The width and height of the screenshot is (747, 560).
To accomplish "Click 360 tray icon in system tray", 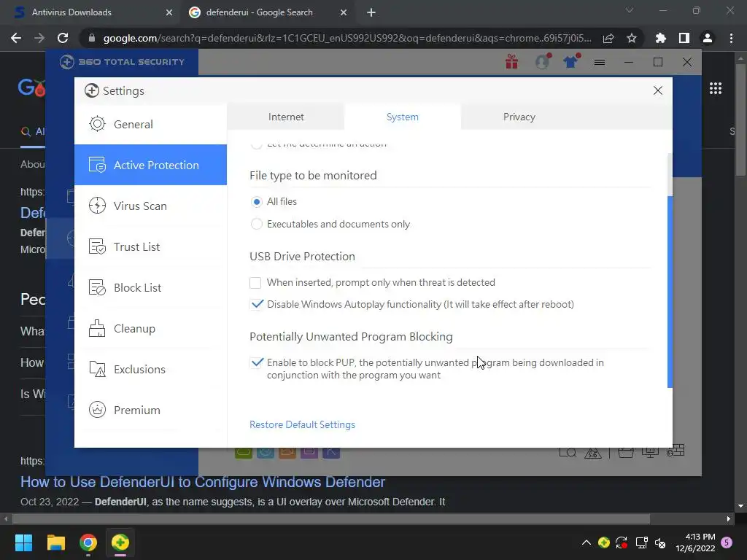I will coord(604,542).
